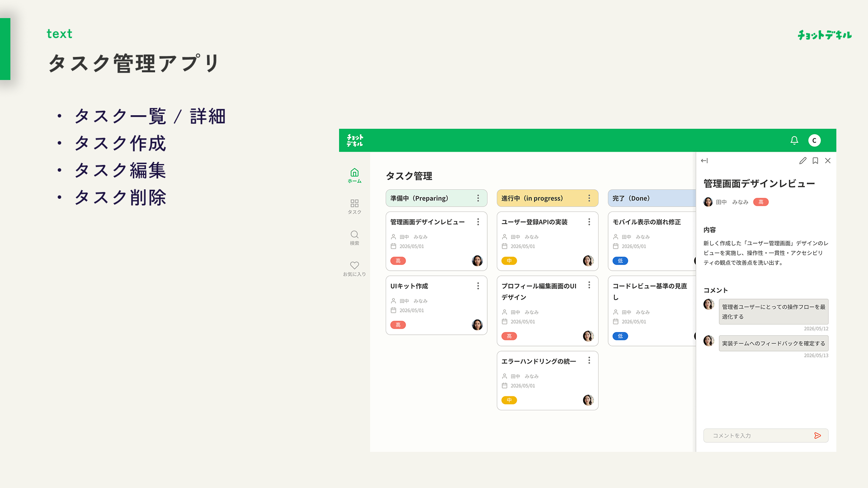Bookmark the task in detail panel
The width and height of the screenshot is (868, 488).
pos(815,160)
